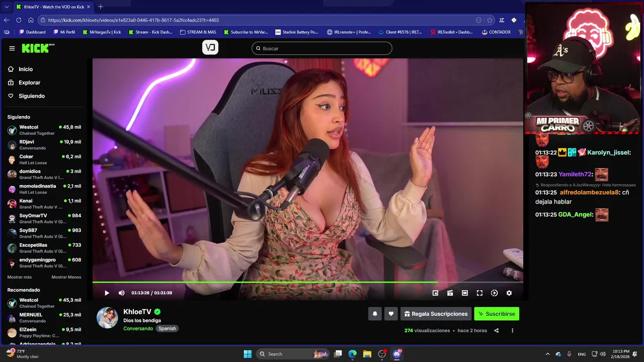Open File Explorer from the taskbar
This screenshot has width=644, height=362.
(367, 354)
